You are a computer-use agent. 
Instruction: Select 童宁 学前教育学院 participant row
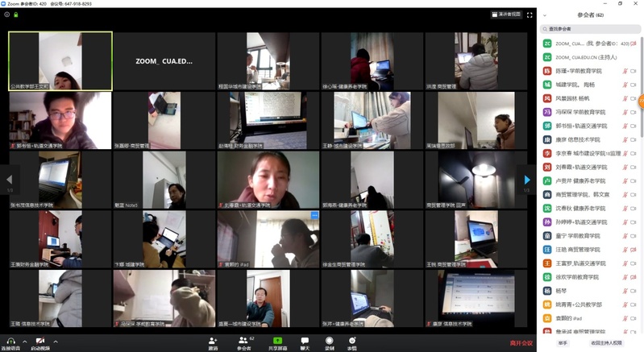589,236
